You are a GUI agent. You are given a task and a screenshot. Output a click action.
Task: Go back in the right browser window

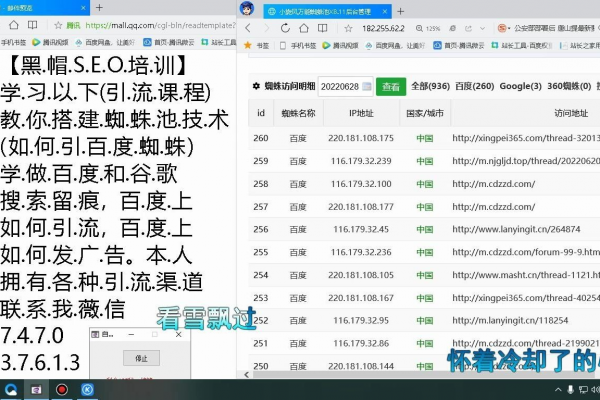248,28
